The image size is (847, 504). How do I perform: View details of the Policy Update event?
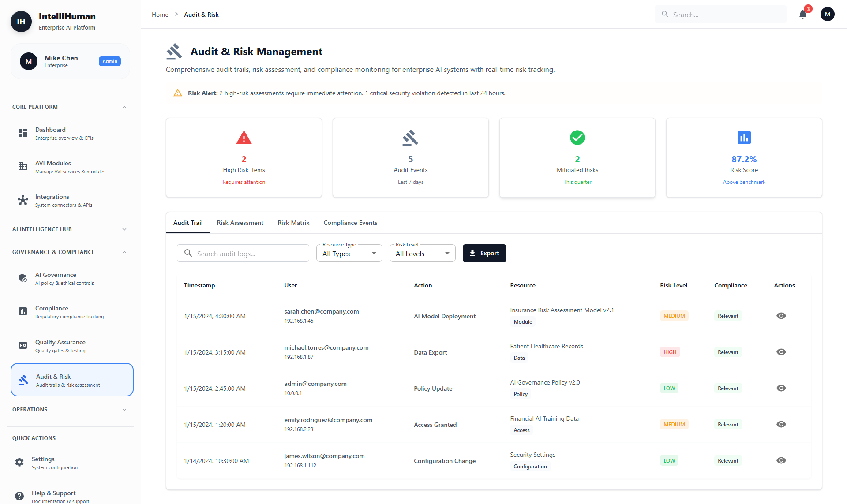(x=781, y=388)
